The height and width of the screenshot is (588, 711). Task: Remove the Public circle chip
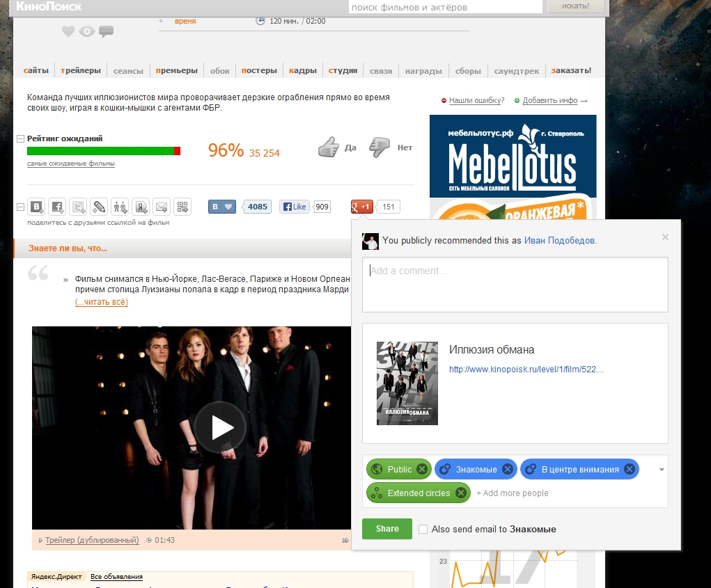coord(422,469)
